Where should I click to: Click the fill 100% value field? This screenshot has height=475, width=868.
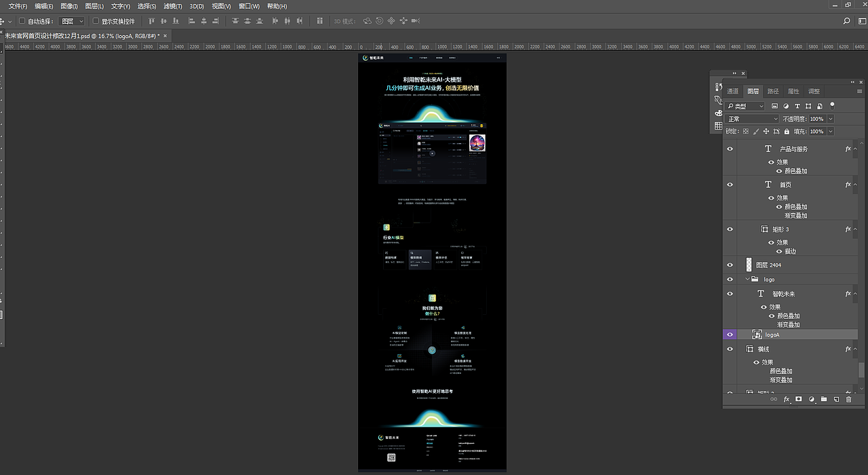(x=816, y=132)
